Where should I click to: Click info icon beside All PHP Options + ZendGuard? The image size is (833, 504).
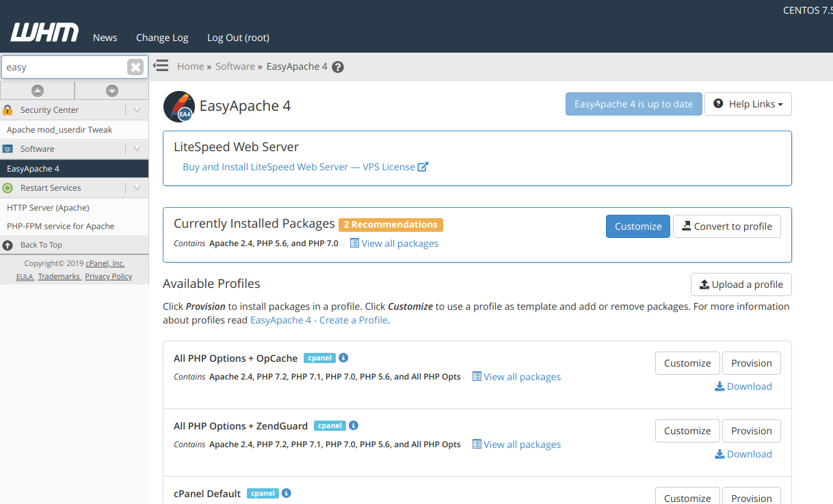[x=354, y=425]
